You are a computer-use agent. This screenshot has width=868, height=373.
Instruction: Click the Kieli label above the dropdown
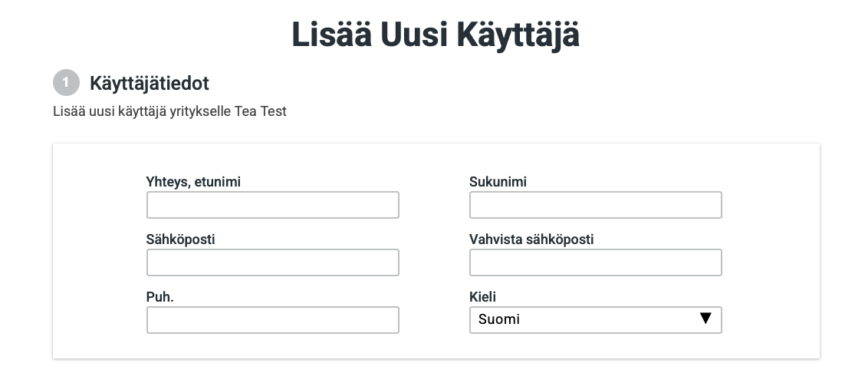tap(483, 297)
